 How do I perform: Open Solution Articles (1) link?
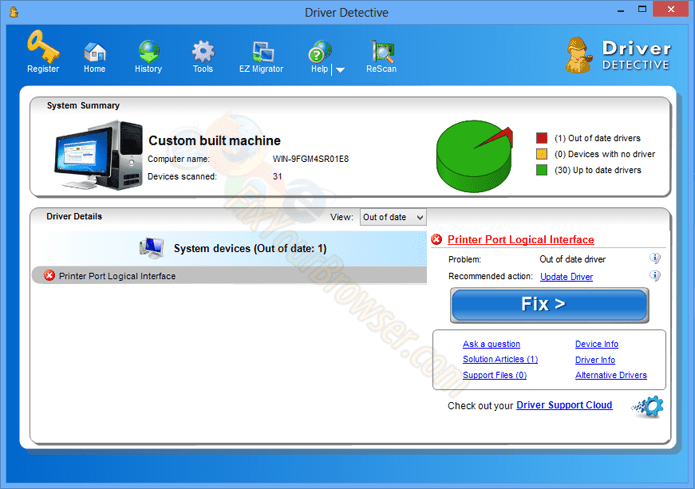(500, 359)
